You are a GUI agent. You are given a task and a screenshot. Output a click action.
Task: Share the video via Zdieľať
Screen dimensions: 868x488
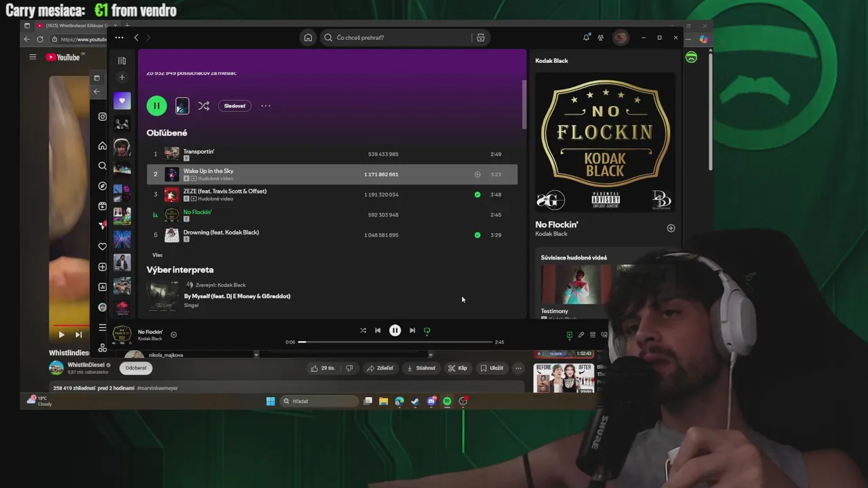380,368
